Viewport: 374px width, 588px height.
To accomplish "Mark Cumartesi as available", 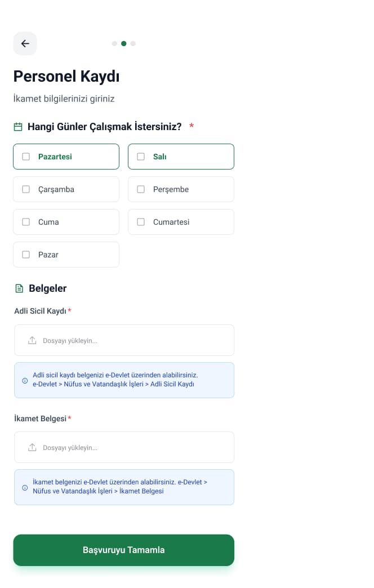I will (x=141, y=221).
